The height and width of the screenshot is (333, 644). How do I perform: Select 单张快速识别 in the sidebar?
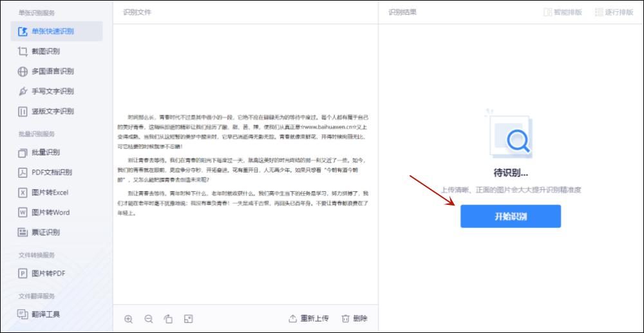click(57, 31)
